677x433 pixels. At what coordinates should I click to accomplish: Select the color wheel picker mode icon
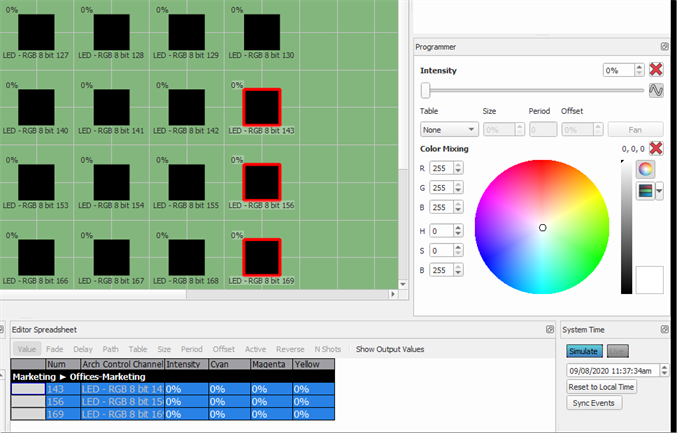click(x=645, y=169)
